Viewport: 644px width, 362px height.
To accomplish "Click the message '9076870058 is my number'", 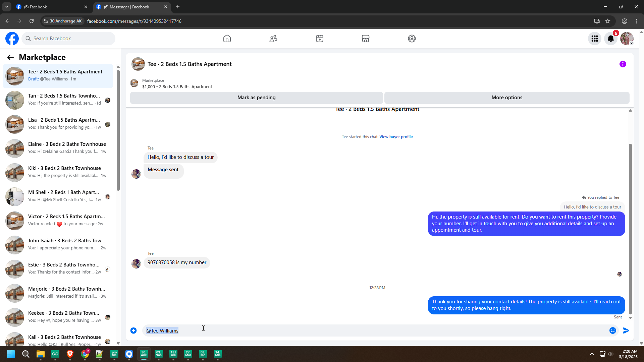I will [x=177, y=262].
